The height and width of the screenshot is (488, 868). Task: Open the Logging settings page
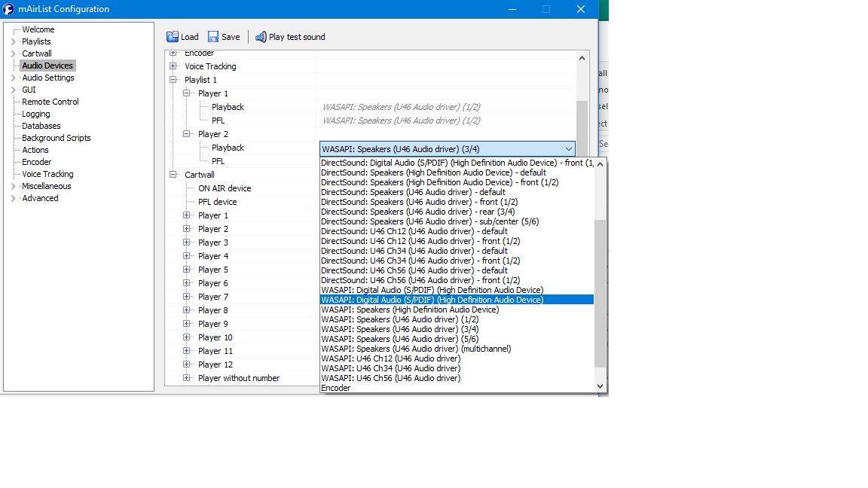[36, 114]
